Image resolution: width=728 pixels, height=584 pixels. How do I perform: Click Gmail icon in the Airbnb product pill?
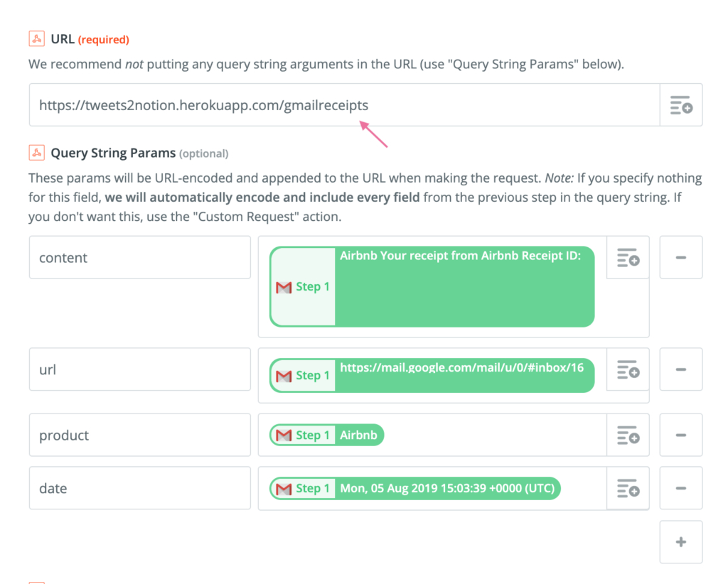[284, 435]
